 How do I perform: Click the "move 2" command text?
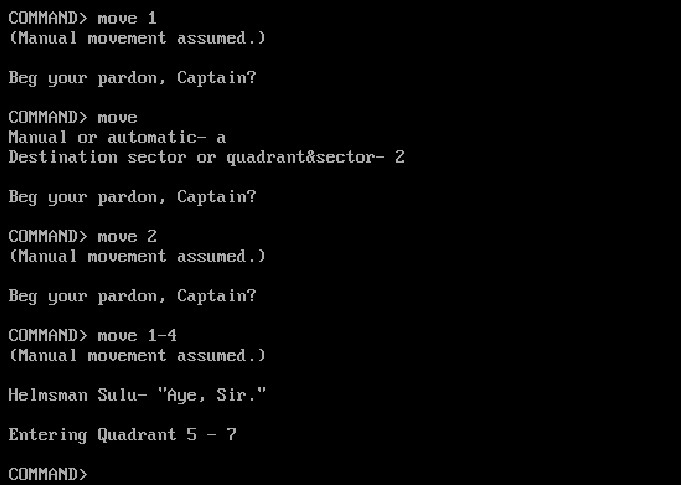(x=127, y=236)
